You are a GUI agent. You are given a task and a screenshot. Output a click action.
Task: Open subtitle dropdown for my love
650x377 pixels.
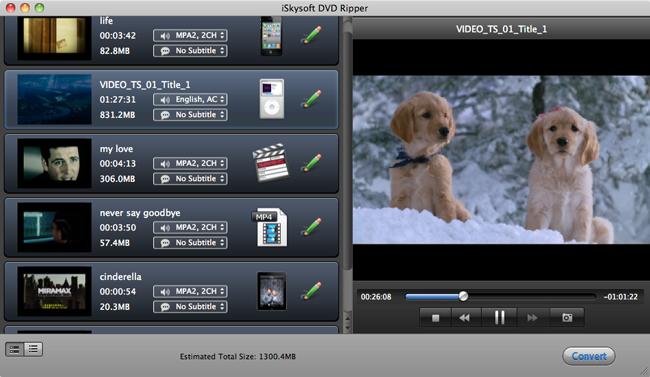click(190, 179)
